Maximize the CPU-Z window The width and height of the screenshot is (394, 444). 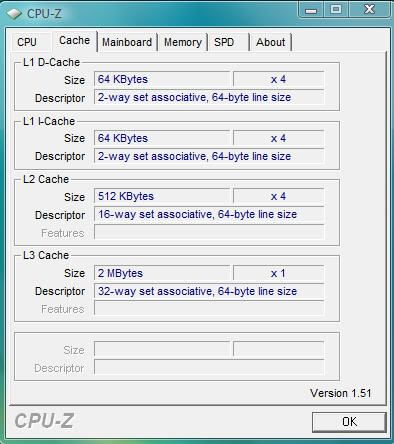tap(336, 9)
